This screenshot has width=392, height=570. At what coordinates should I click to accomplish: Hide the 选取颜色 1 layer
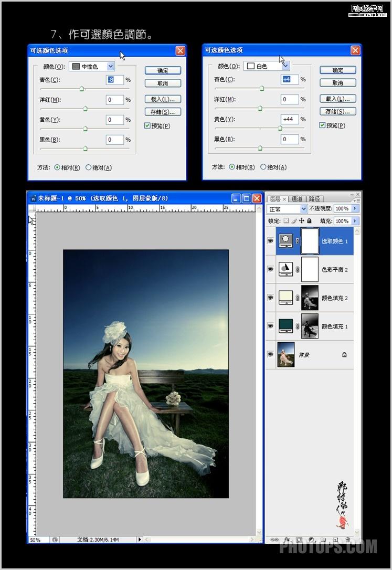(270, 241)
